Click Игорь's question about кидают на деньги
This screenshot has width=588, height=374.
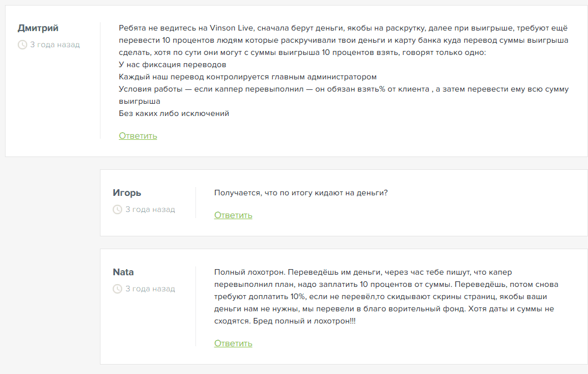click(x=301, y=193)
